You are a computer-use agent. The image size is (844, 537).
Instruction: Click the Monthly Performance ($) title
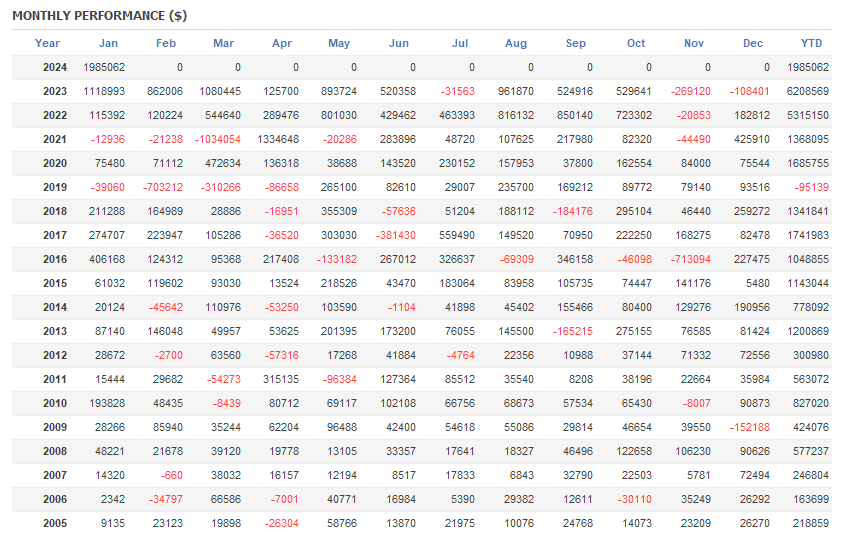tap(99, 16)
